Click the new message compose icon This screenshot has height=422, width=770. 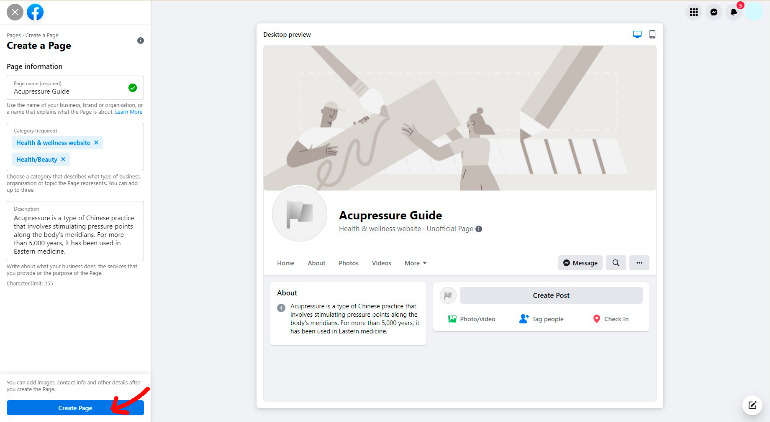[x=752, y=405]
